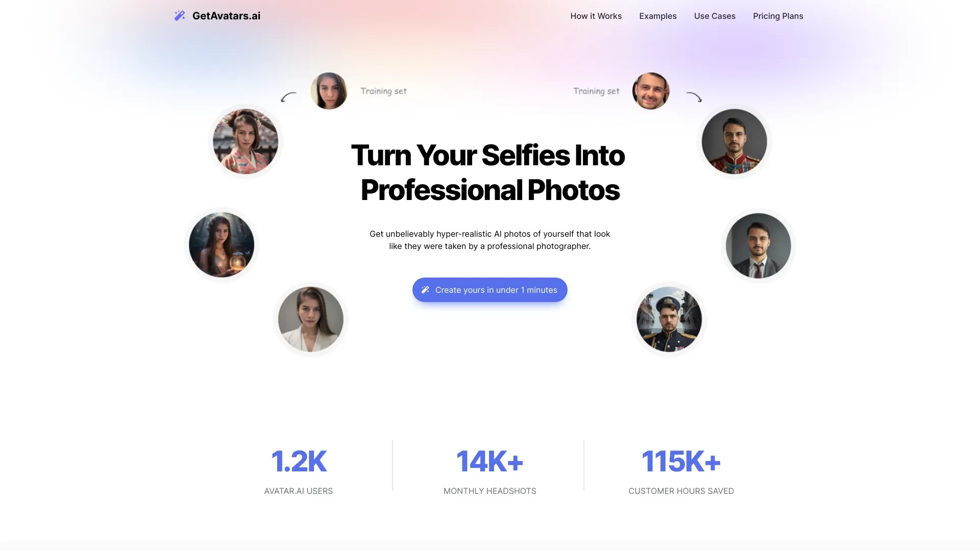Open the How it Works section

596,15
